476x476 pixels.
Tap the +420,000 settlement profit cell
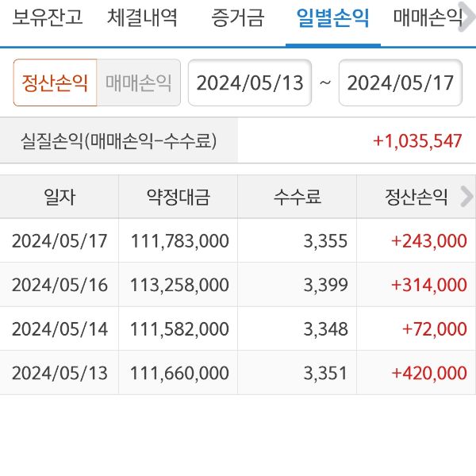pos(428,373)
